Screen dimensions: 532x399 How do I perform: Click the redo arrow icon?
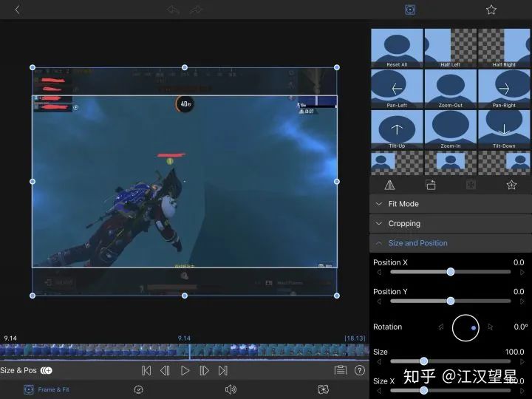coord(196,10)
